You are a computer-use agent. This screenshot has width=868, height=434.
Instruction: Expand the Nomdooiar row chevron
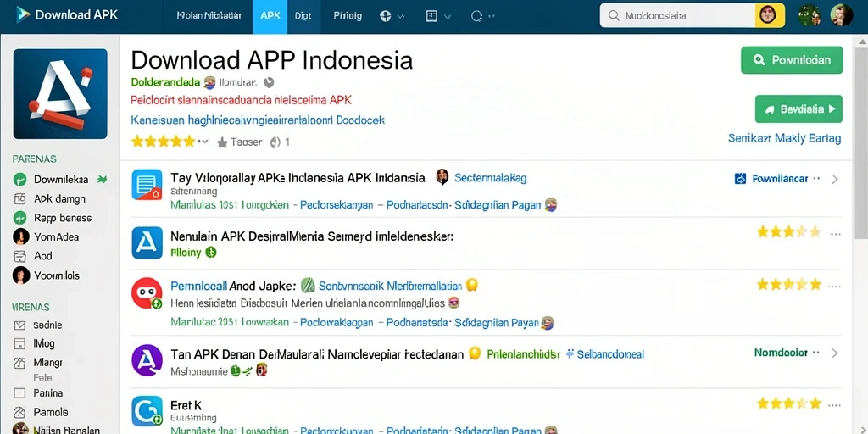[x=835, y=353]
